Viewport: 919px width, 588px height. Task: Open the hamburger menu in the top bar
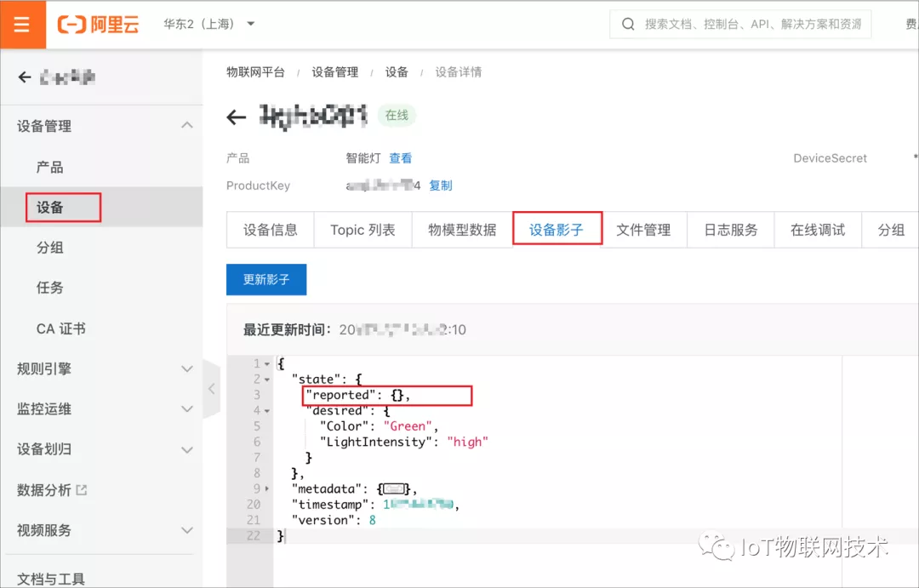pos(22,24)
